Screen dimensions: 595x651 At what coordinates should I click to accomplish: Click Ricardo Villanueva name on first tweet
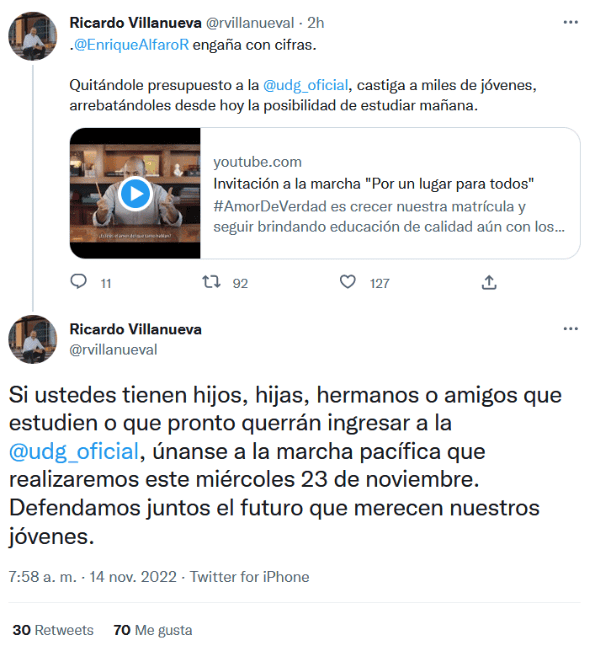point(135,23)
